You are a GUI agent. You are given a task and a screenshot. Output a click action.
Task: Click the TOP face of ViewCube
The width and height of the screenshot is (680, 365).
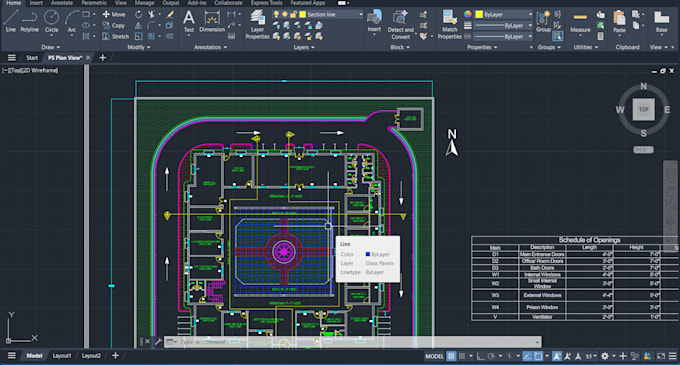644,110
